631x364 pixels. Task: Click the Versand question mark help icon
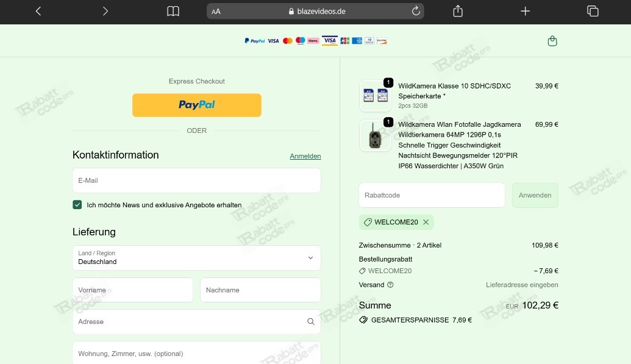(390, 285)
